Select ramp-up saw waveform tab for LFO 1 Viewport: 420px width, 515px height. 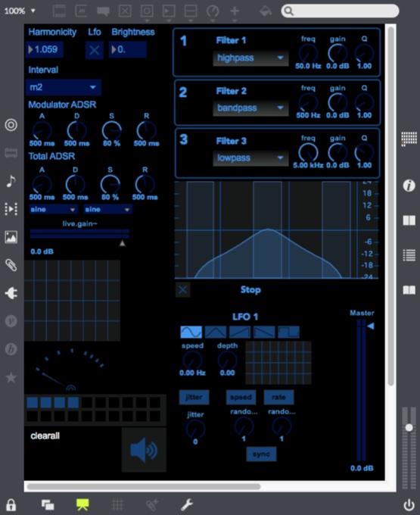[240, 332]
